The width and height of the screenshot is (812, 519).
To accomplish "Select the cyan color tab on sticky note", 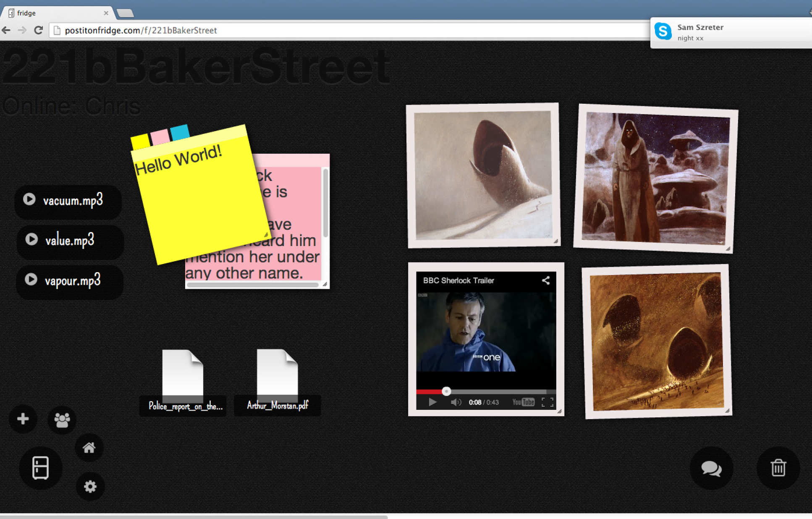I will pos(180,132).
